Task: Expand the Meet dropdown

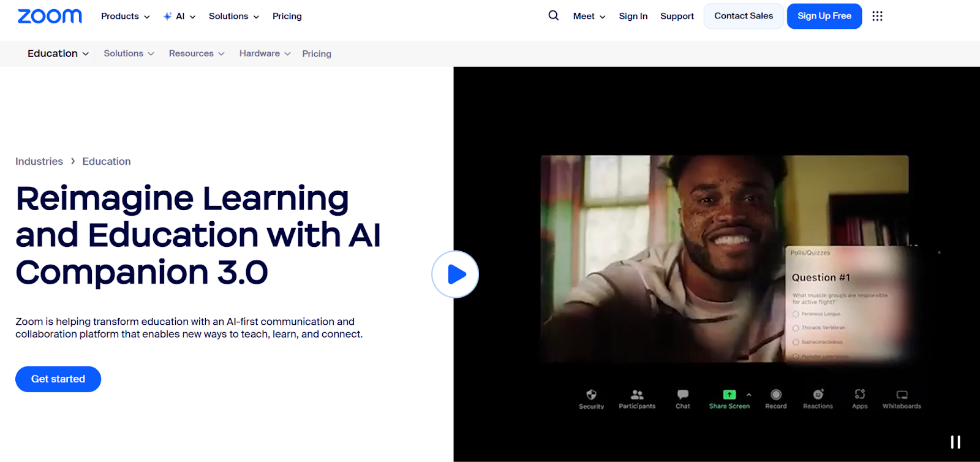Action: point(589,17)
